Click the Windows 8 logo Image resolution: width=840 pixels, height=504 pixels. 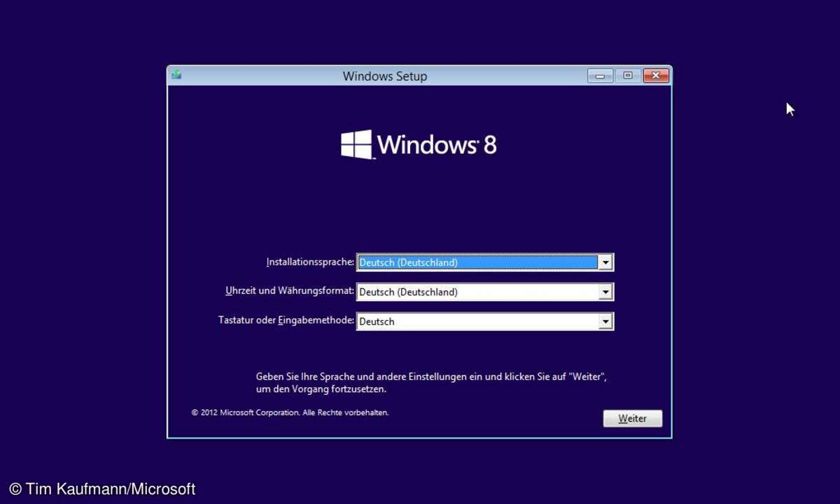pos(419,145)
